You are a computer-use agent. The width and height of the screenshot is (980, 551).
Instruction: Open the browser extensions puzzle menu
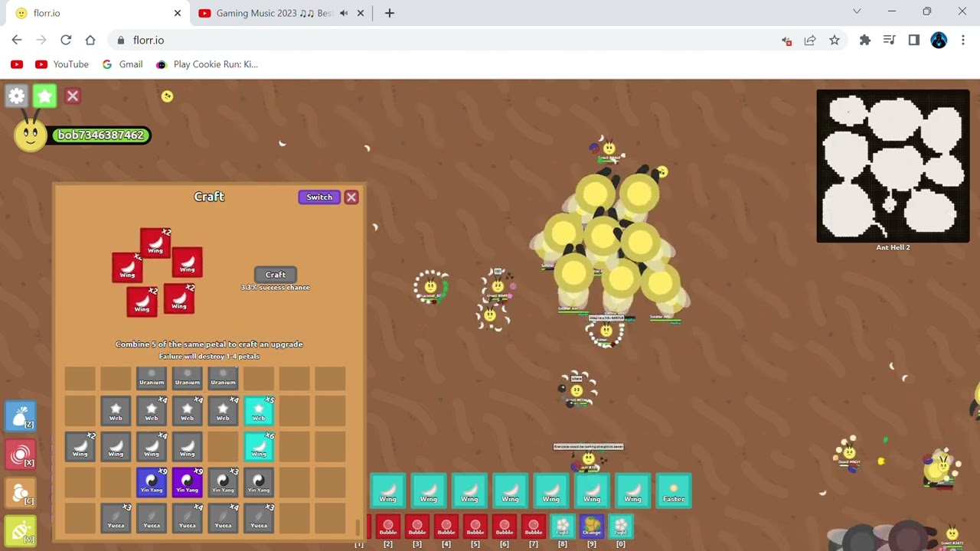tap(865, 41)
